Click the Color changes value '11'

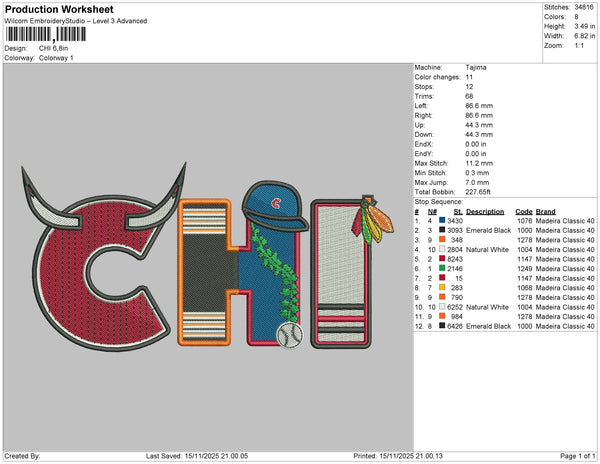[470, 77]
